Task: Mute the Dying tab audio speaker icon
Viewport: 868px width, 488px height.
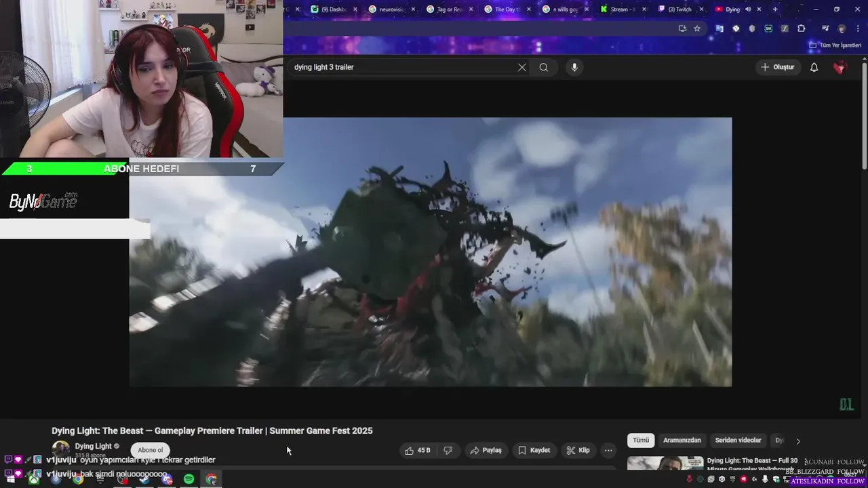Action: 748,9
